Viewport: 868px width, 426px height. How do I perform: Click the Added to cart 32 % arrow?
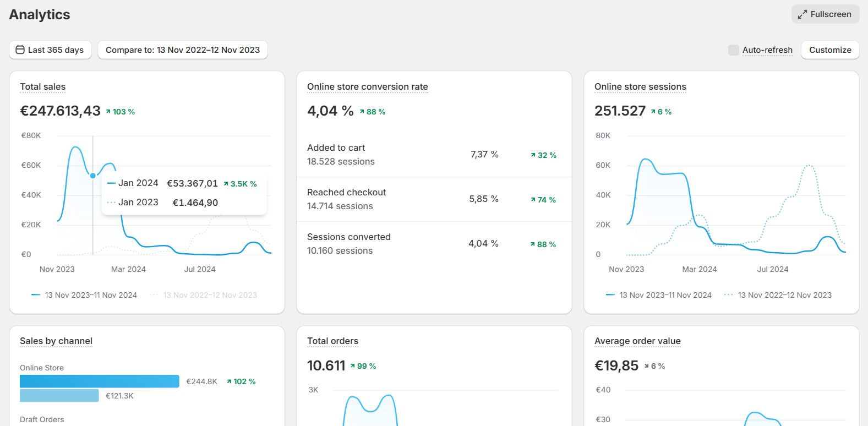pyautogui.click(x=533, y=155)
